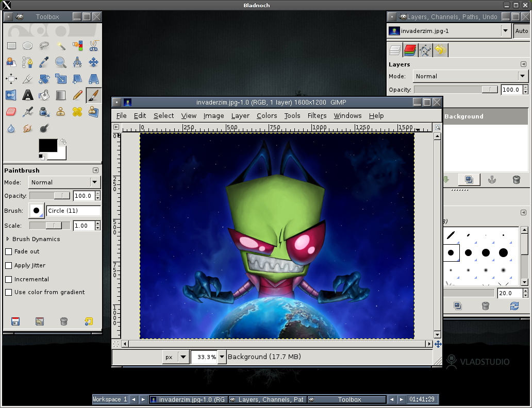Click the Delete Layer trash icon

click(x=516, y=179)
